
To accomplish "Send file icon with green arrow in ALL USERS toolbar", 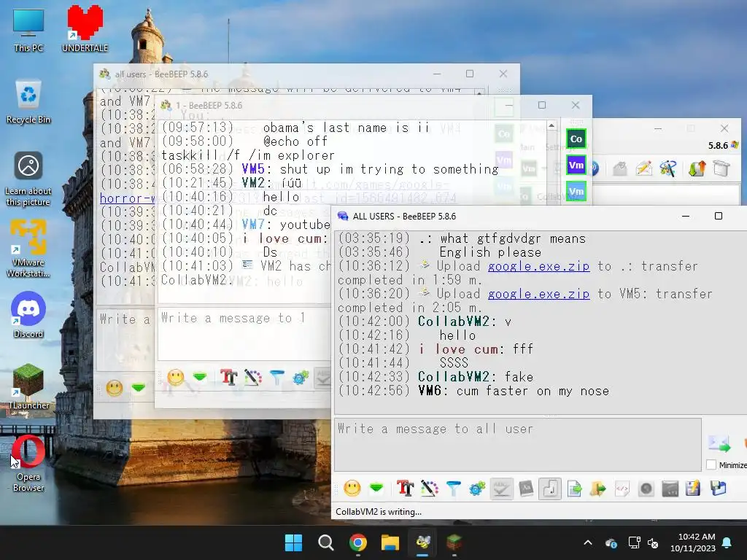I will click(x=575, y=488).
